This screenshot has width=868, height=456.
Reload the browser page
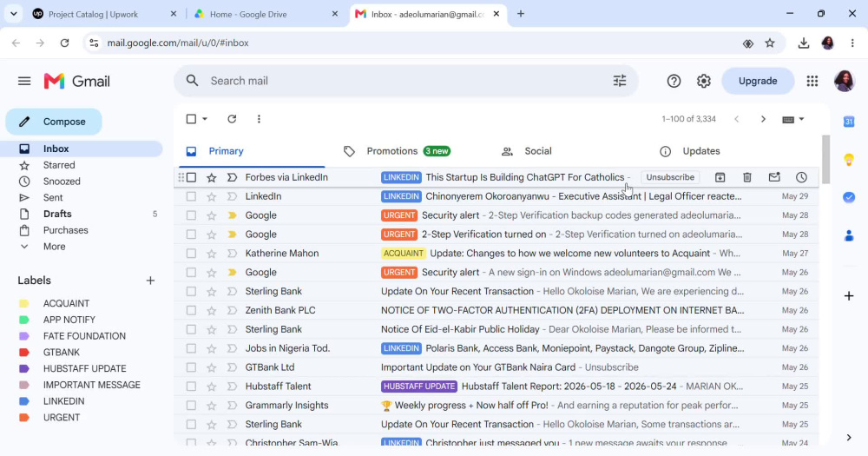[65, 43]
